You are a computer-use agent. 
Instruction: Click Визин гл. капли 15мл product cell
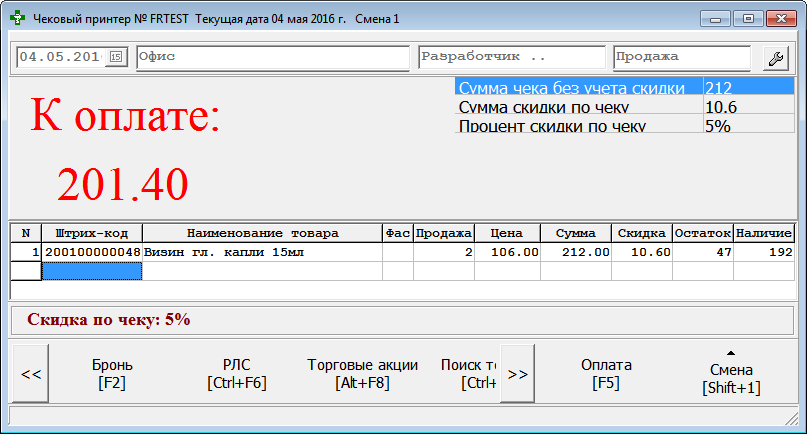click(262, 253)
